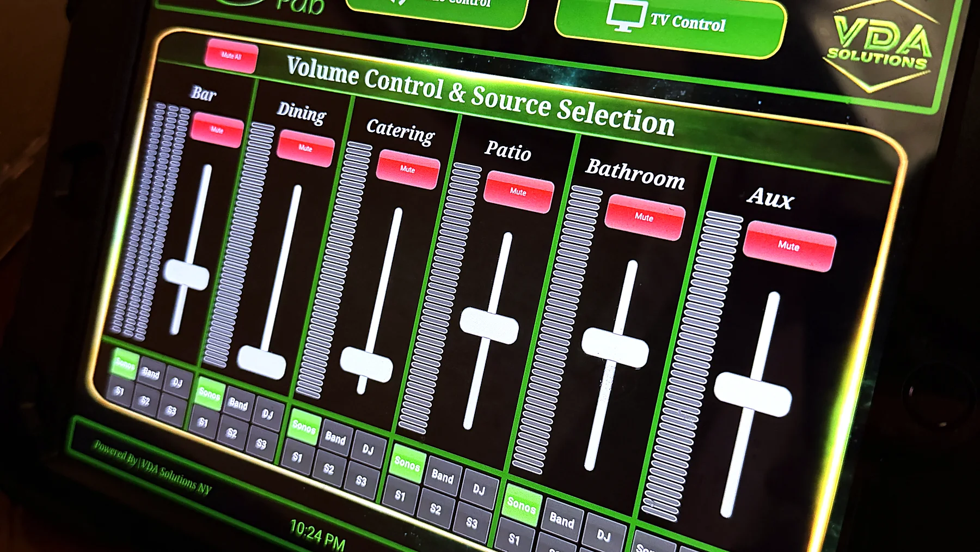Select DJ source for Bathroom
980x552 pixels.
click(x=604, y=535)
